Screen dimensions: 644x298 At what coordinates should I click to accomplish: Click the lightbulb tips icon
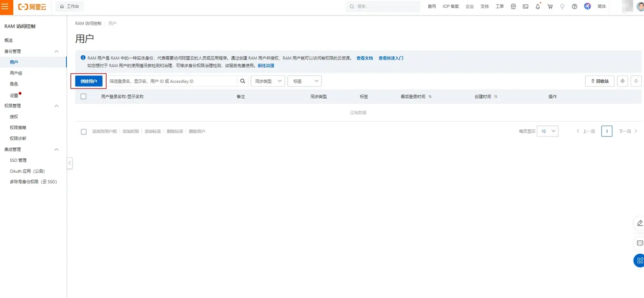tap(562, 6)
